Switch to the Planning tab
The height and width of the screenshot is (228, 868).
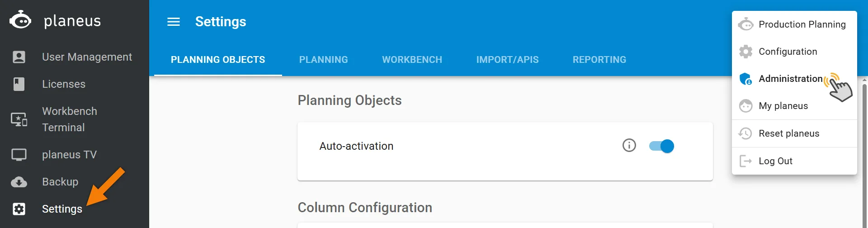click(324, 60)
